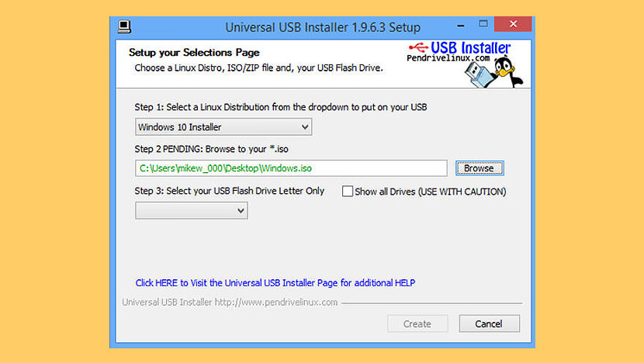The width and height of the screenshot is (644, 363).
Task: Minimize the Universal USB Installer window
Action: pyautogui.click(x=461, y=26)
